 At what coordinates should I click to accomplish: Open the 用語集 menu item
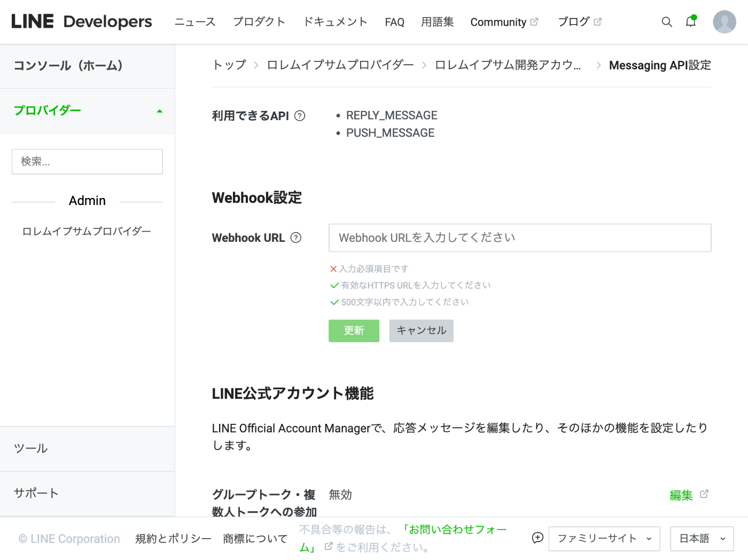tap(437, 22)
